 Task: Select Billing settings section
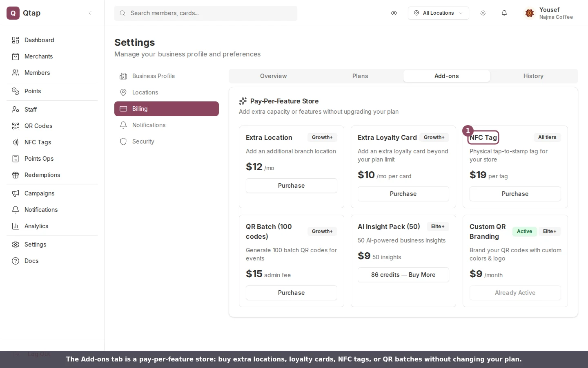[x=167, y=109]
